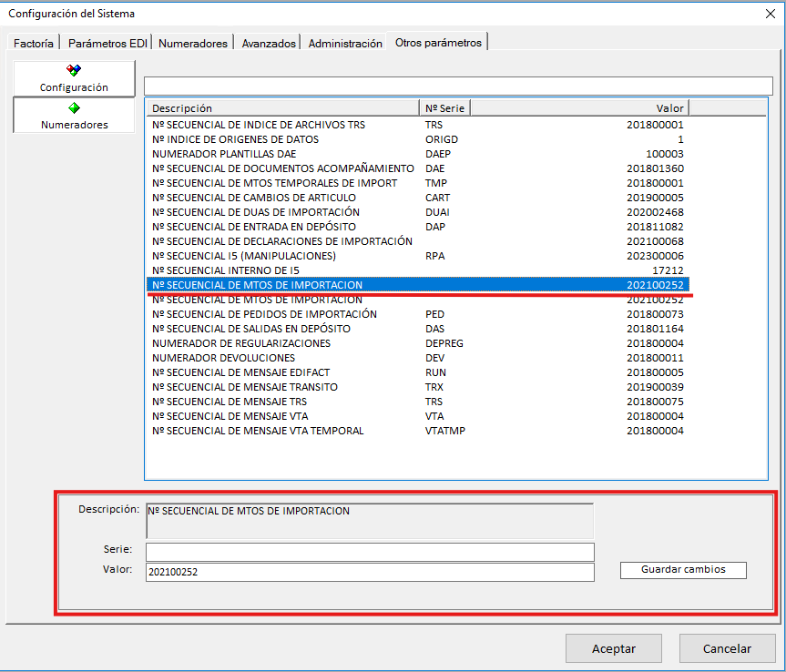
Task: Click the Configuración icon in sidebar
Action: click(x=74, y=70)
